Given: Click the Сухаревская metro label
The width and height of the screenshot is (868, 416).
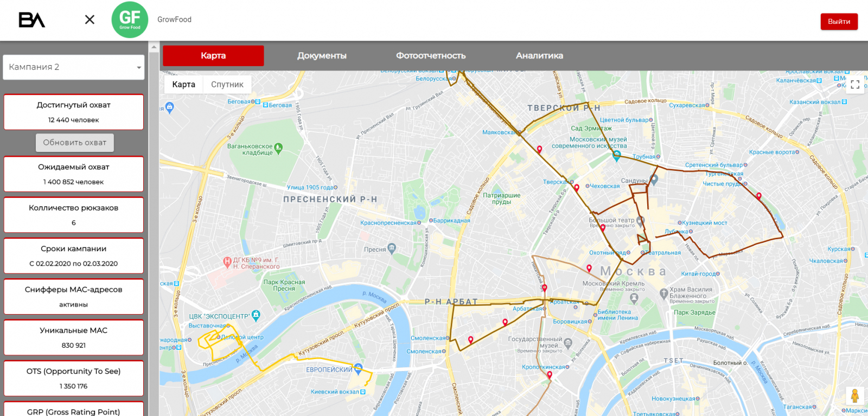Looking at the screenshot, I should click(x=687, y=105).
